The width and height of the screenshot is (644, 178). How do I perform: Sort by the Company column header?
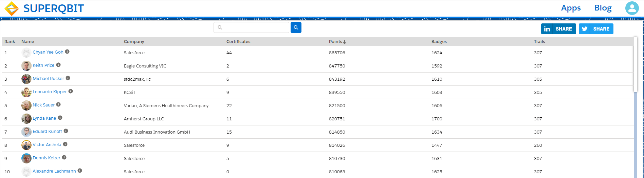coord(134,42)
